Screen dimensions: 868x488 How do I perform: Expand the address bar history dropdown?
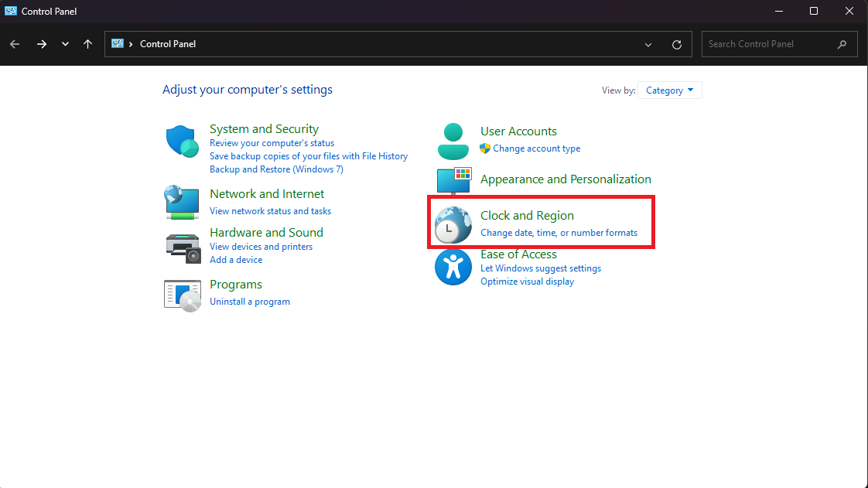coord(648,45)
